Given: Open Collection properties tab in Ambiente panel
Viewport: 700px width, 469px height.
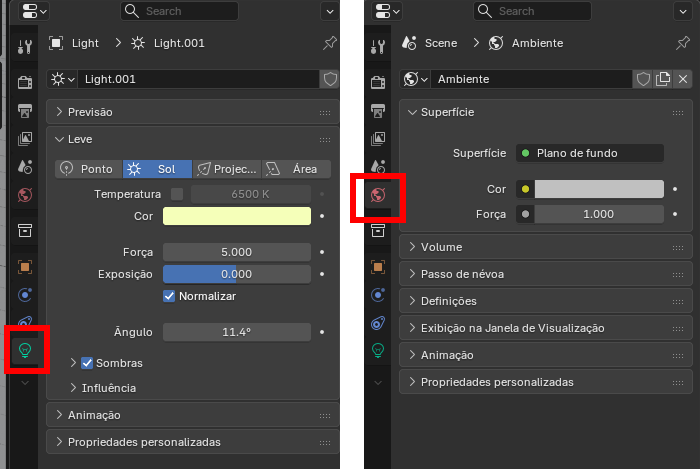Looking at the screenshot, I should (x=378, y=230).
